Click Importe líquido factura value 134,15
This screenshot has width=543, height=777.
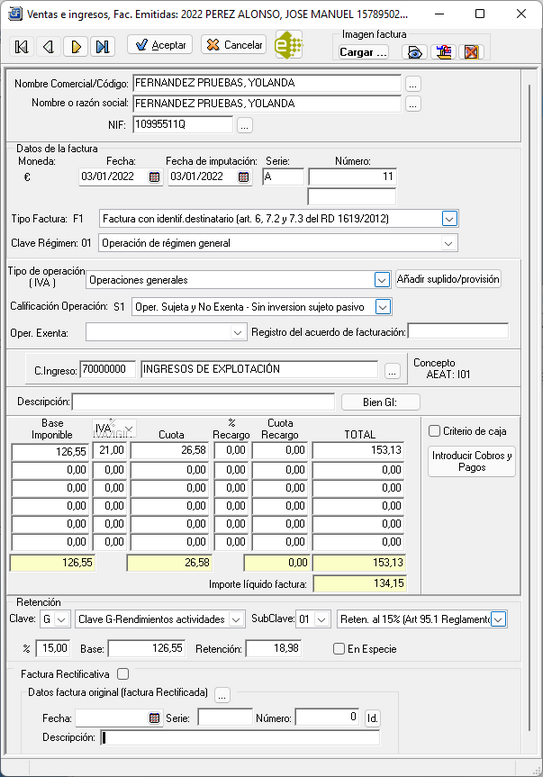pyautogui.click(x=359, y=583)
